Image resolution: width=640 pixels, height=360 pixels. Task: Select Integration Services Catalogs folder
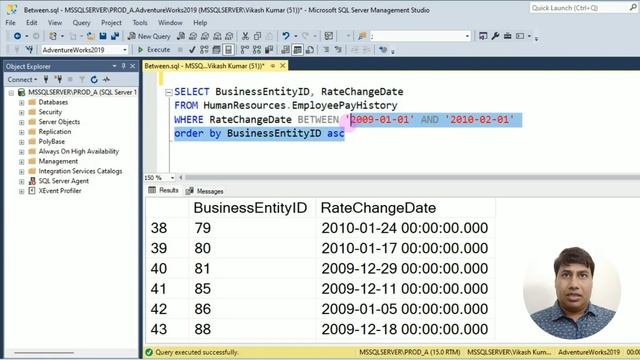(80, 171)
